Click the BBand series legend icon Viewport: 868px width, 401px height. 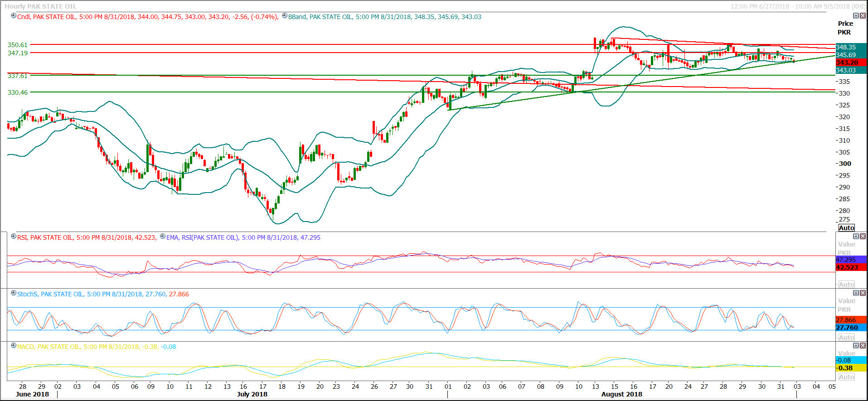coord(285,16)
